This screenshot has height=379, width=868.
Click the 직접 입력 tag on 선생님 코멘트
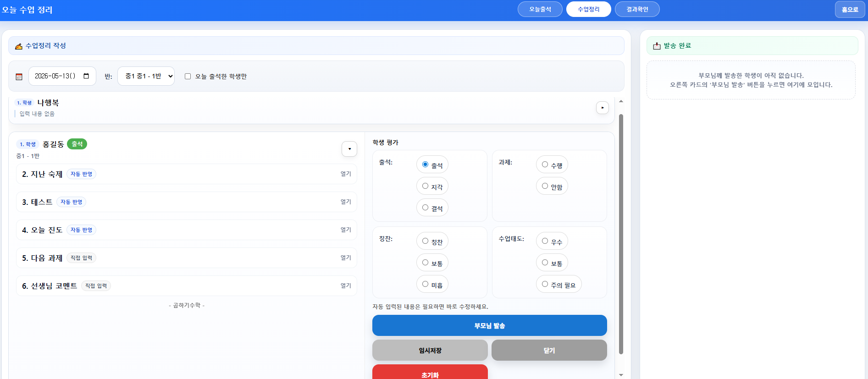point(96,286)
